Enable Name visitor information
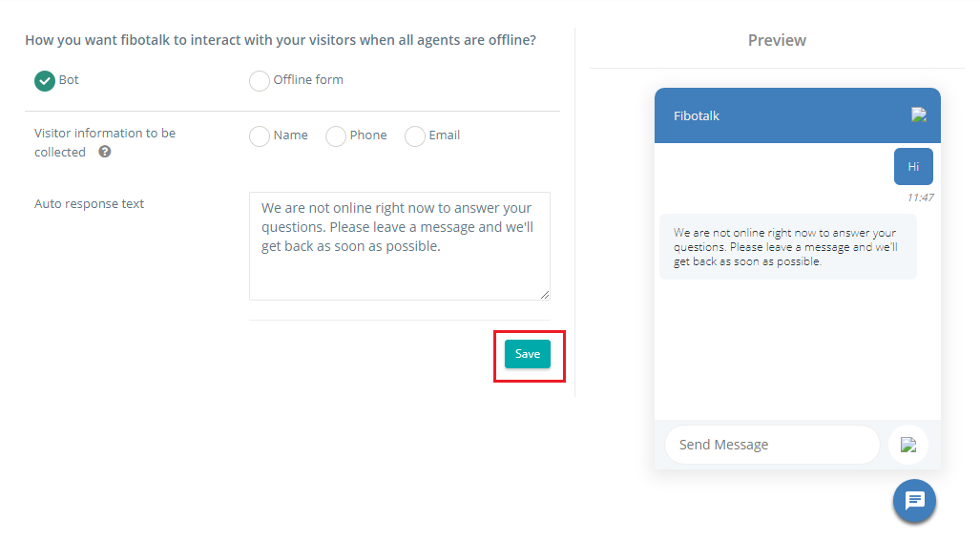Viewport: 980px width, 541px height. 259,135
